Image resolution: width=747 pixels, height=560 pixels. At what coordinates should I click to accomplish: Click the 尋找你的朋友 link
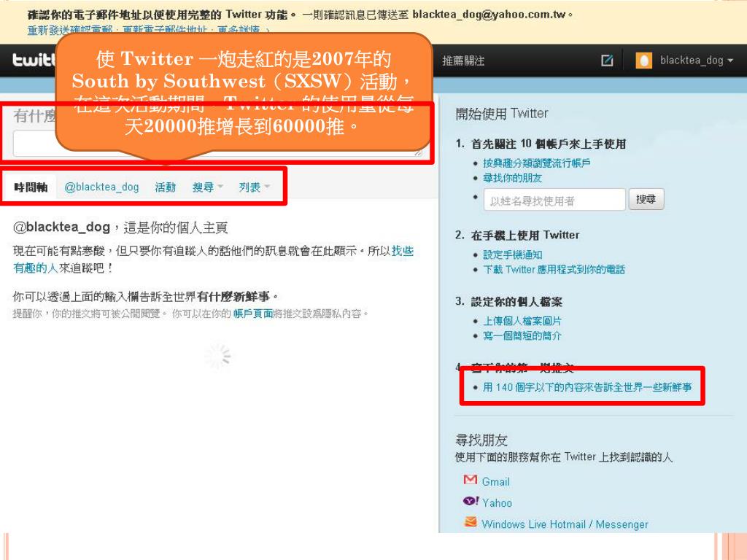coord(512,178)
